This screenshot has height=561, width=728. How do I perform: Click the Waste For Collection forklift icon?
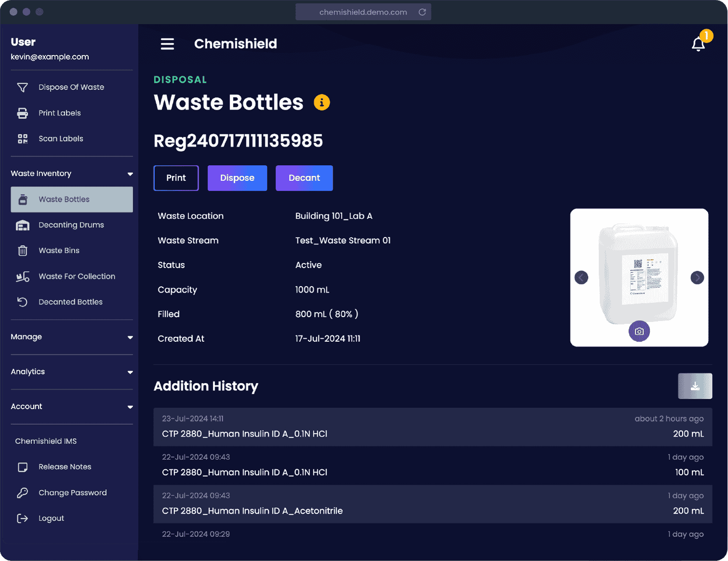[23, 277]
